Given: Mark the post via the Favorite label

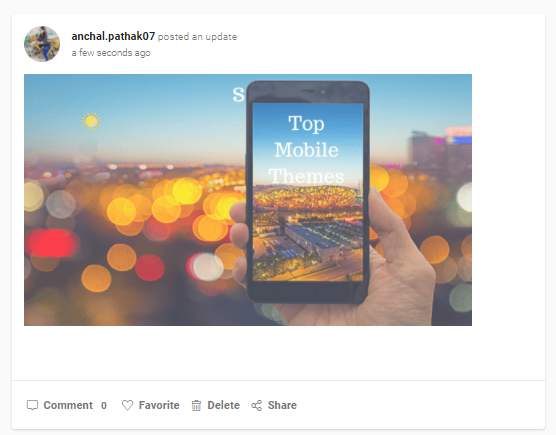Looking at the screenshot, I should coord(159,405).
